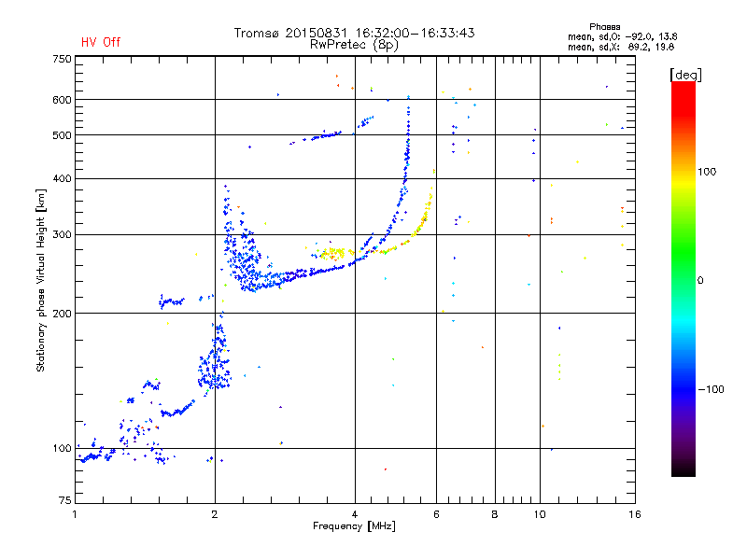Click the '750' height axis label
The image size is (747, 560).
coord(62,59)
